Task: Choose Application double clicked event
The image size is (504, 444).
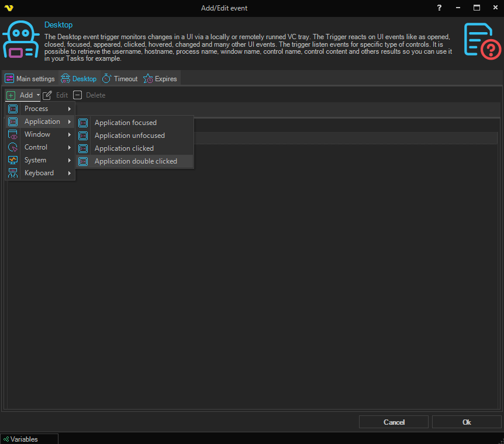Action: click(x=134, y=161)
